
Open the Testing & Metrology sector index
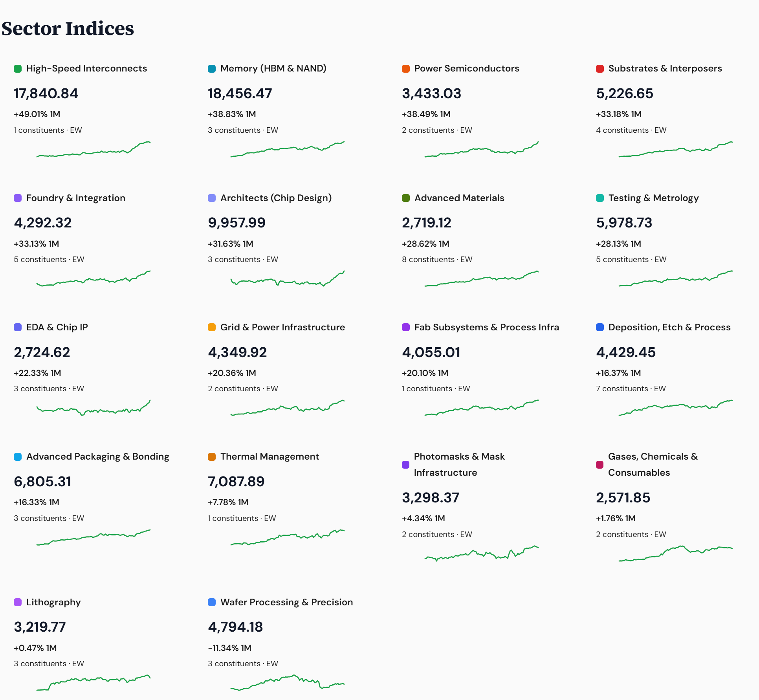click(x=653, y=198)
